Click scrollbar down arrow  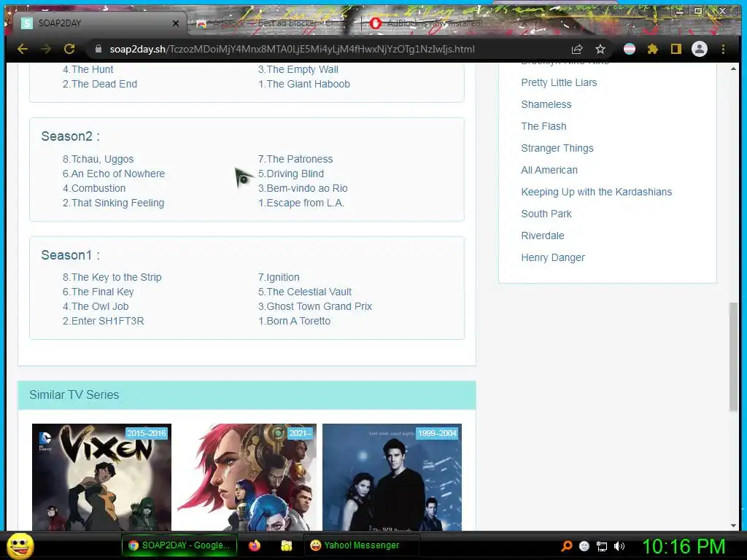pos(733,526)
